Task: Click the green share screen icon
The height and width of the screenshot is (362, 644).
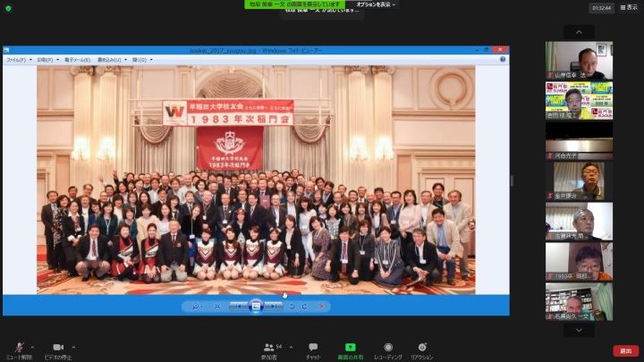Action: (x=350, y=347)
